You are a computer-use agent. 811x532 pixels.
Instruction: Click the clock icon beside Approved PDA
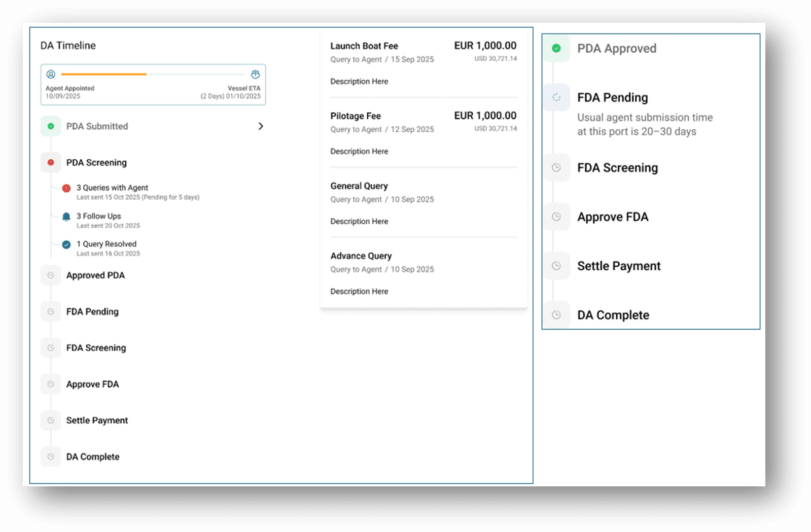click(51, 275)
